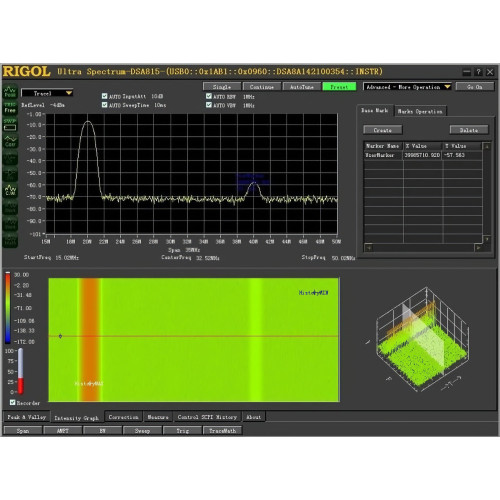This screenshot has width=500, height=500.
Task: Open the Corr correction sidebar icon
Action: (x=10, y=141)
